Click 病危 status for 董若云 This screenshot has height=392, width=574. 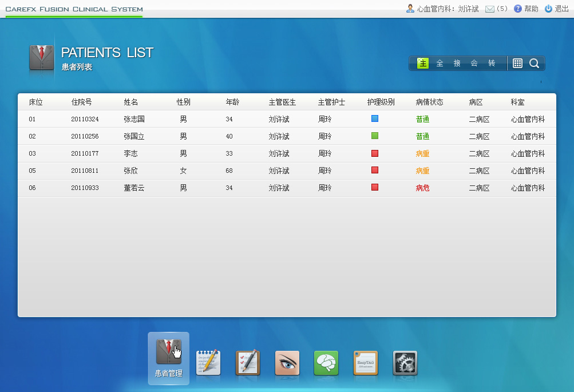[x=422, y=188]
